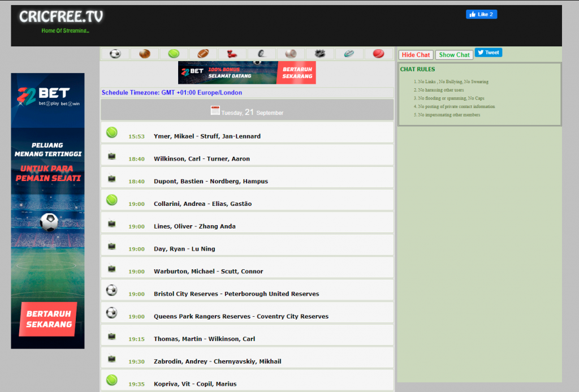Viewport: 579px width, 392px height.
Task: Click tennis icon beside Collarini, Andrea match
Action: (x=112, y=200)
